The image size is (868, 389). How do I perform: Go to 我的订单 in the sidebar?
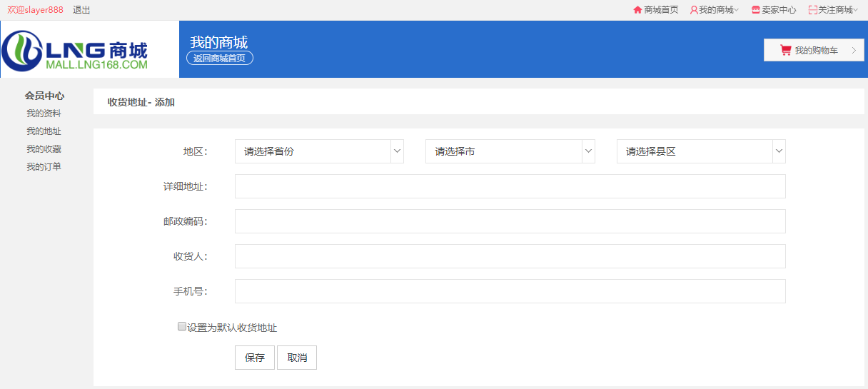[x=44, y=167]
